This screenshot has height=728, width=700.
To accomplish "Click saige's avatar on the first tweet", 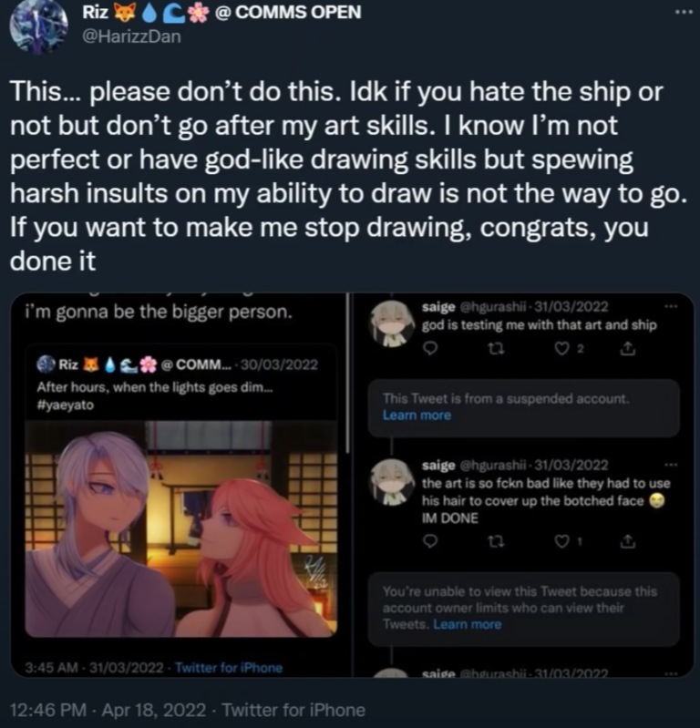I will 393,325.
